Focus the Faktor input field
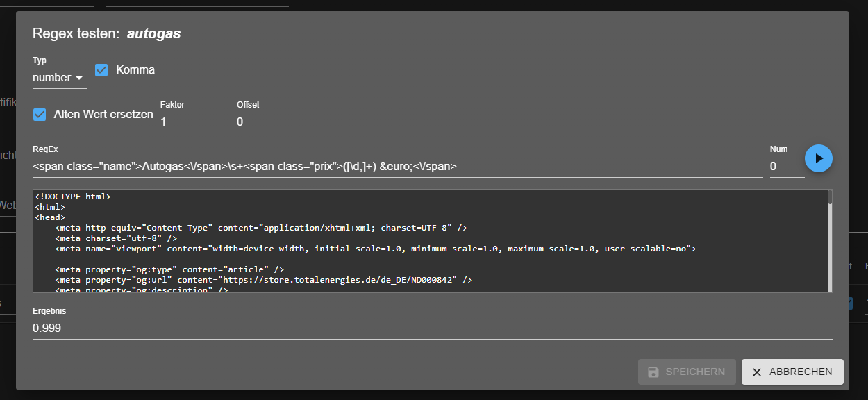 194,122
